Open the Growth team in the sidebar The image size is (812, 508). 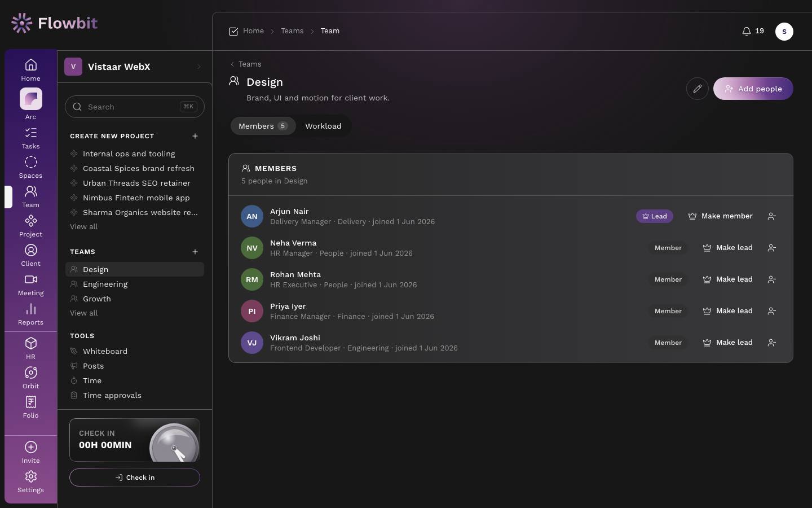tap(135, 299)
